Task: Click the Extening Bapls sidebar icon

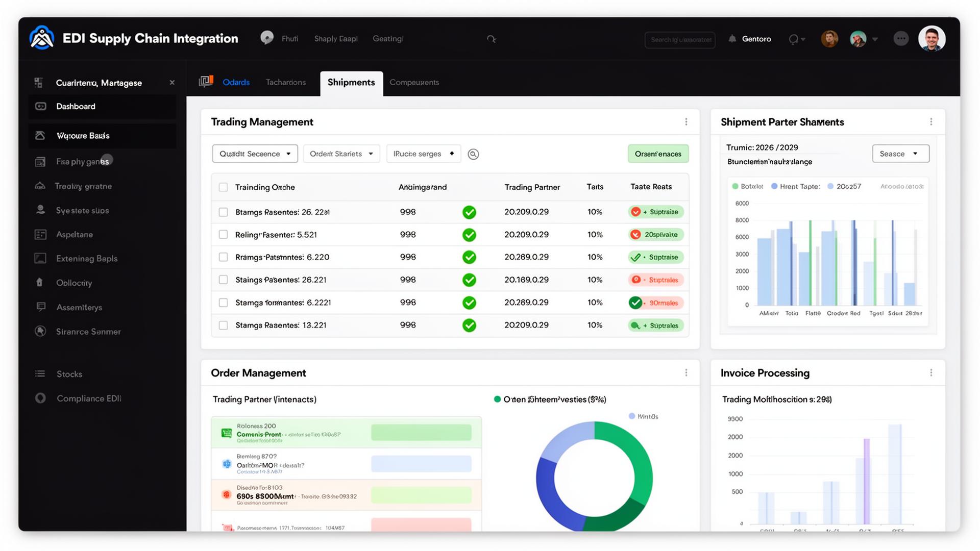Action: 40,258
